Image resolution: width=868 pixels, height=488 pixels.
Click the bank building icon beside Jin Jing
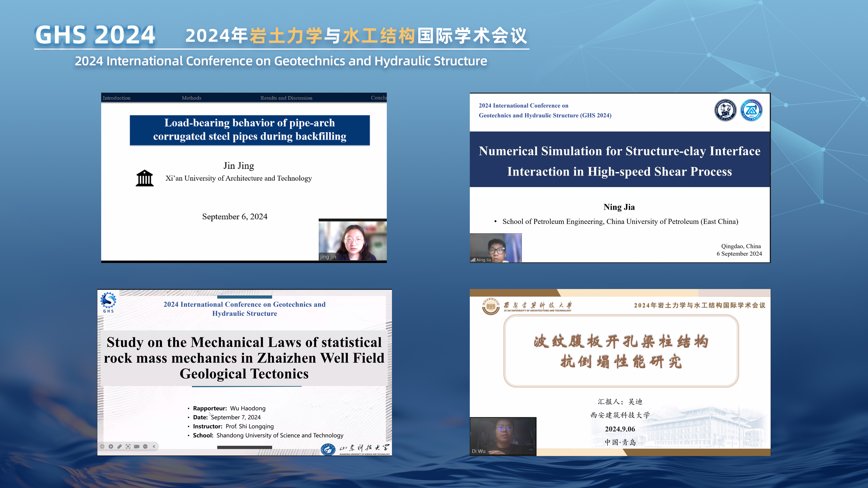tap(145, 178)
